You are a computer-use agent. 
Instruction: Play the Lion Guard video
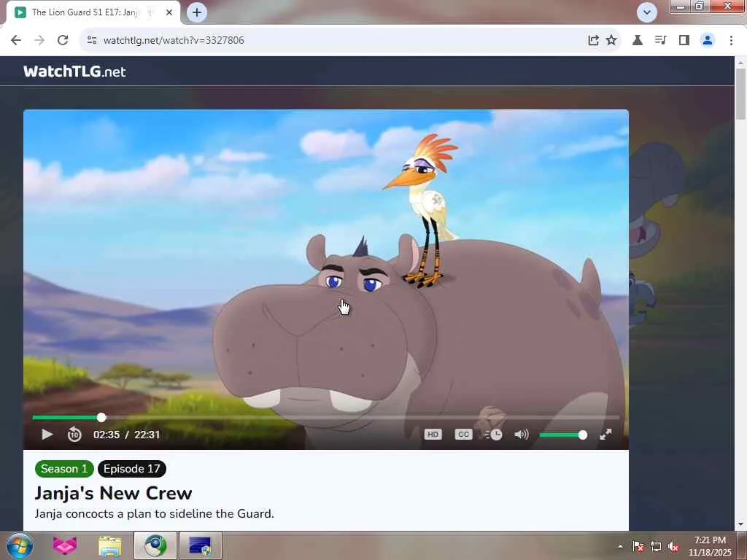(47, 435)
